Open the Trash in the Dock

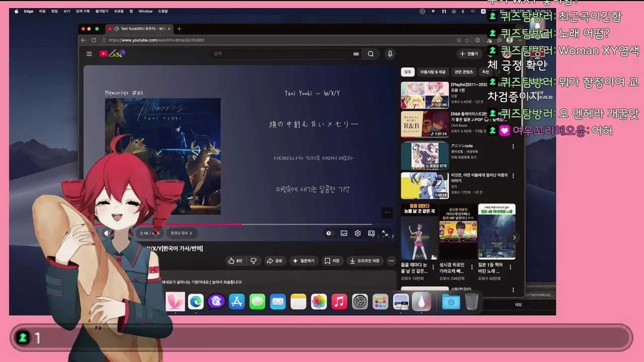(471, 302)
